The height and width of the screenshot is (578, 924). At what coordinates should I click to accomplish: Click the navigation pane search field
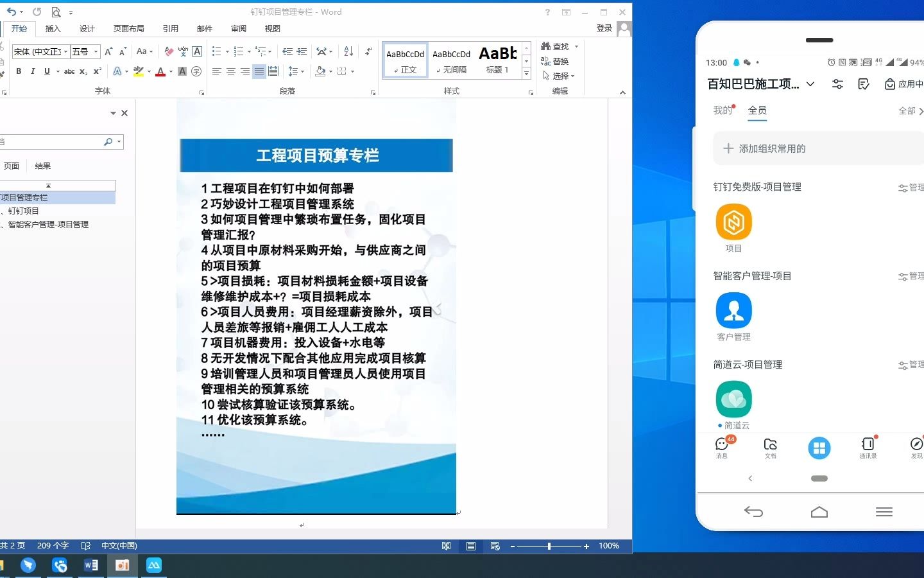[x=50, y=141]
